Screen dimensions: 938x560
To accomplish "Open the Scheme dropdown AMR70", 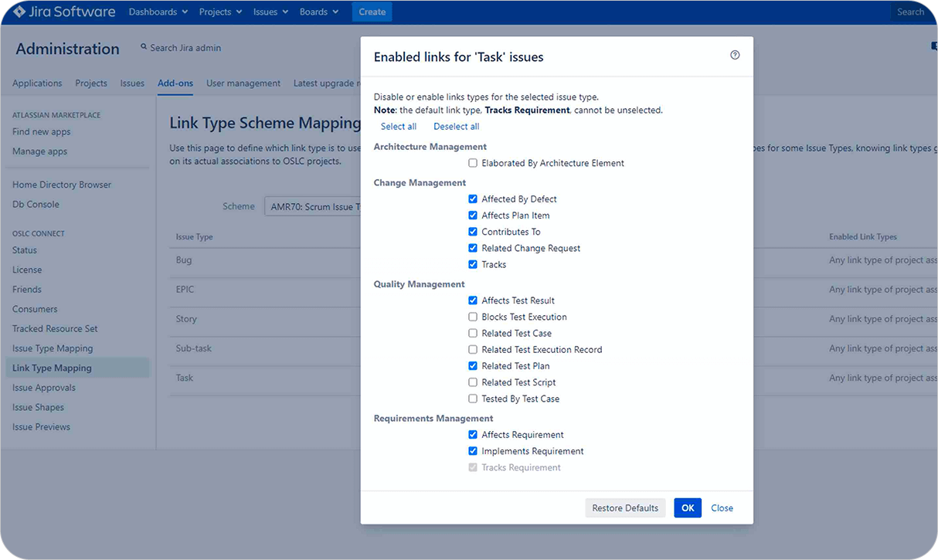I will click(x=312, y=206).
